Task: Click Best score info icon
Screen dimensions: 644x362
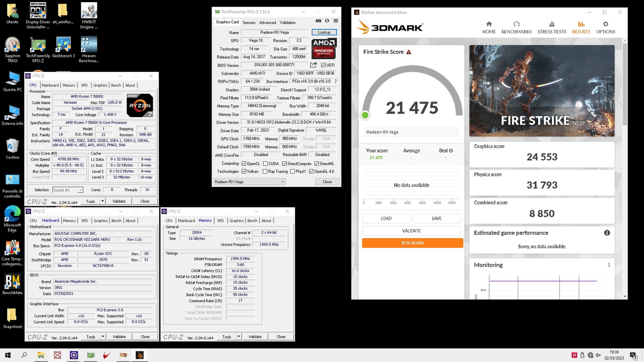Action: [451, 151]
